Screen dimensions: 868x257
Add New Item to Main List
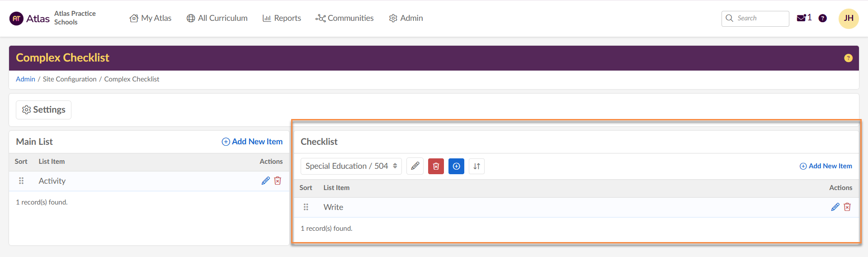click(x=252, y=142)
